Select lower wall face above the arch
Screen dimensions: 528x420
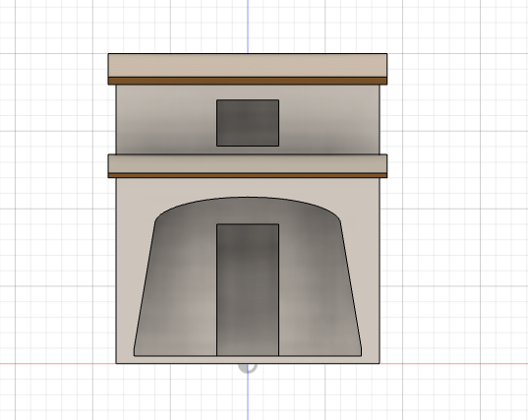tap(248, 188)
